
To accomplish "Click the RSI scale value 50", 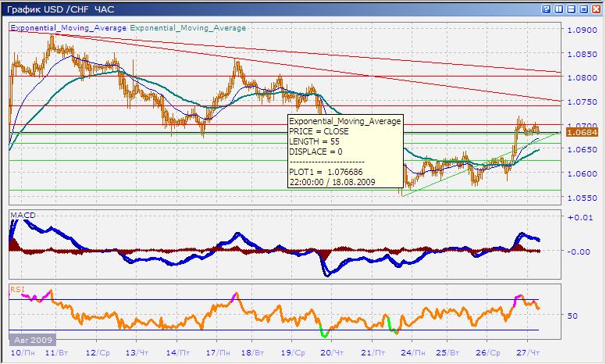I will point(572,316).
